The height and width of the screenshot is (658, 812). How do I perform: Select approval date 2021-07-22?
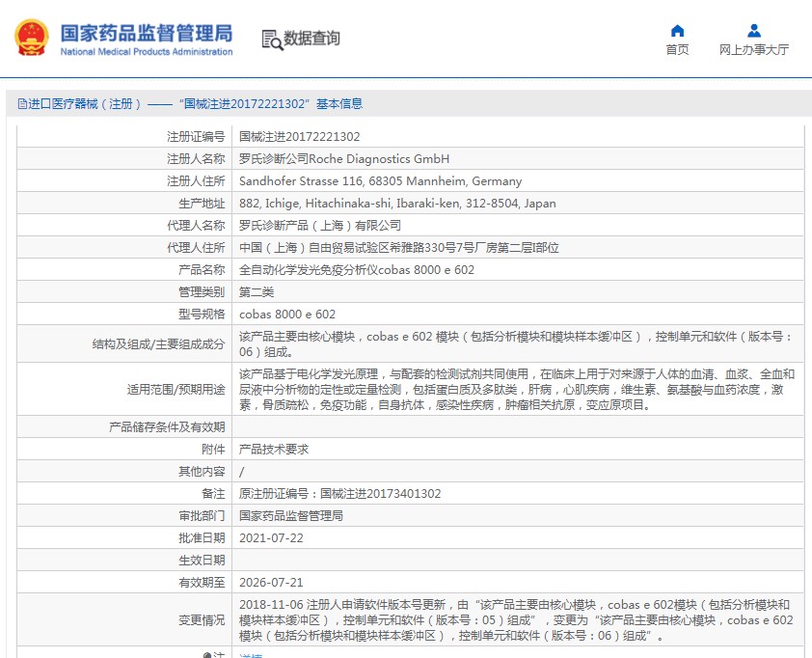pyautogui.click(x=271, y=538)
